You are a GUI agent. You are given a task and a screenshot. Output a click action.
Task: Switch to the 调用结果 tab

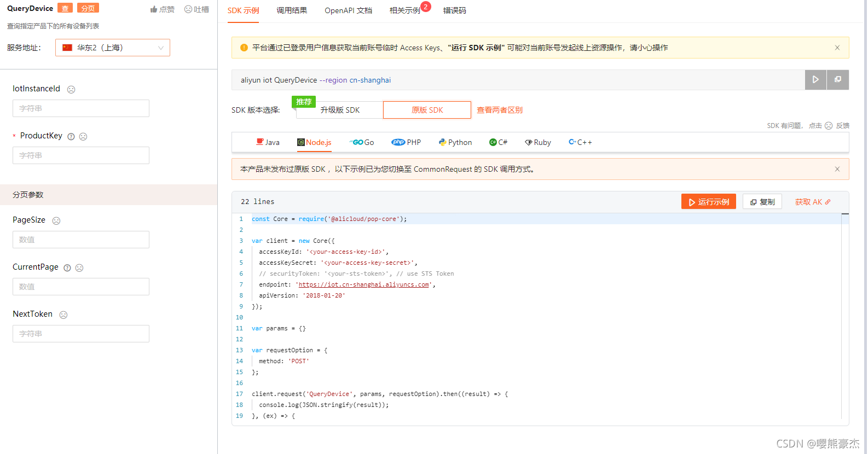click(292, 10)
